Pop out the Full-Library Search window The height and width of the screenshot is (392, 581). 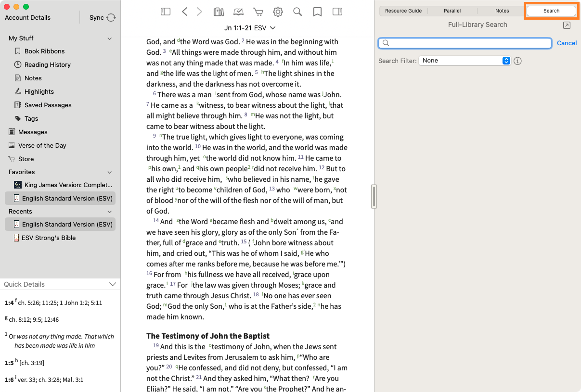click(x=567, y=25)
